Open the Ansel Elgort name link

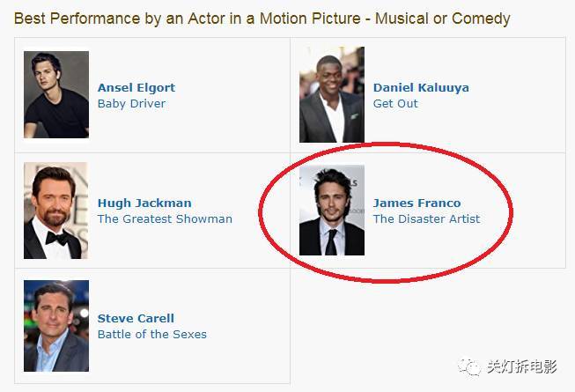pos(136,88)
